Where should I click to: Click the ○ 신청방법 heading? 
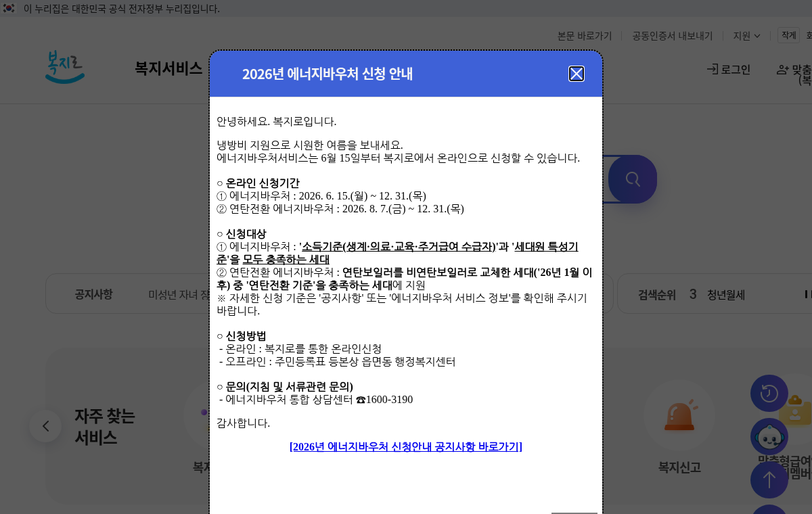tap(242, 336)
